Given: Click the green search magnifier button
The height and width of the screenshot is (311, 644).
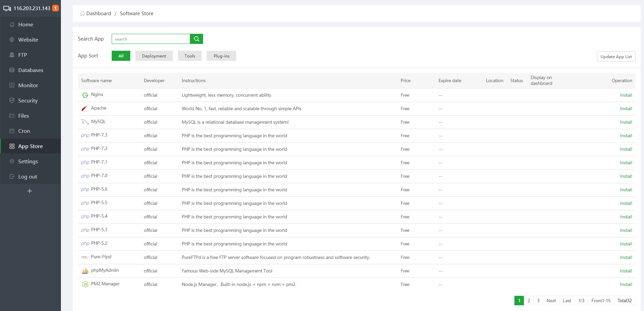Looking at the screenshot, I should point(196,39).
